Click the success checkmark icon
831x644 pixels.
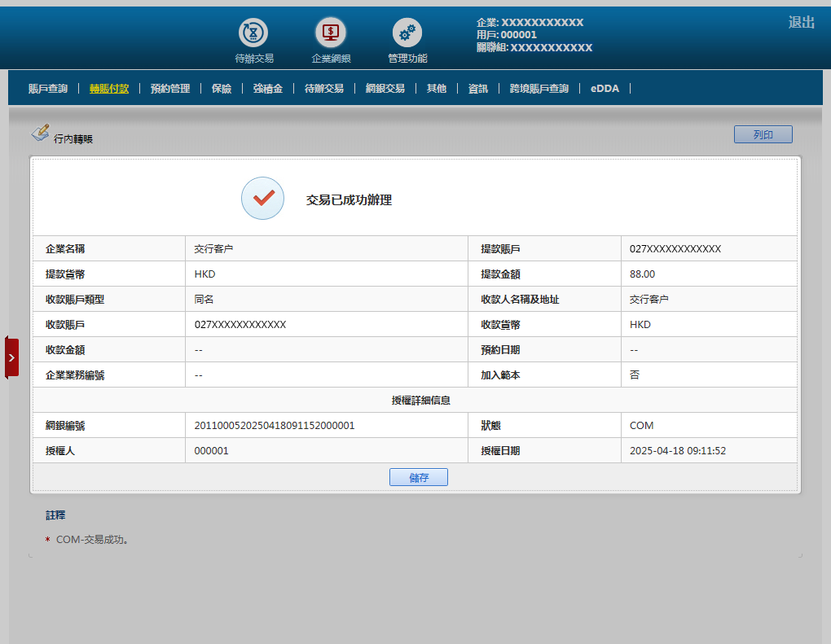pyautogui.click(x=263, y=198)
